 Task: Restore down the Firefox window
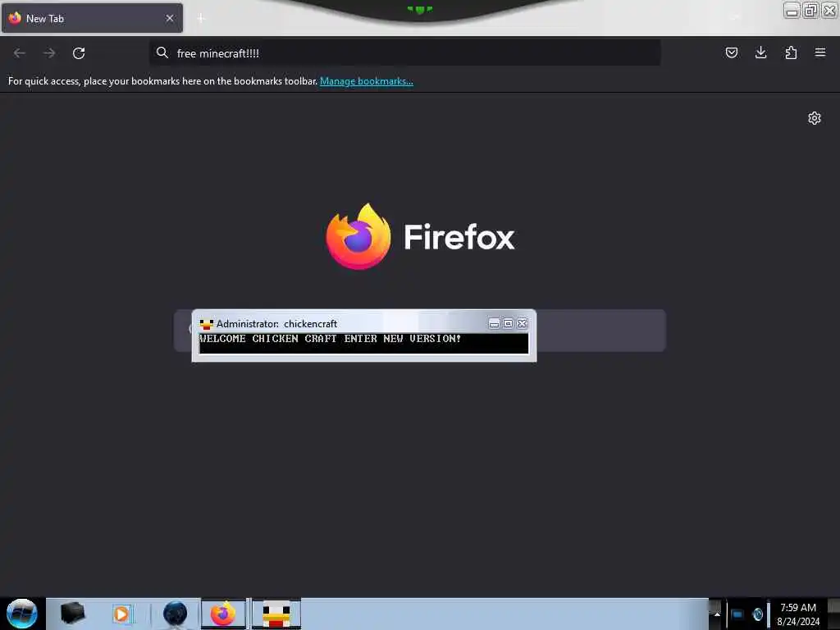tap(810, 10)
